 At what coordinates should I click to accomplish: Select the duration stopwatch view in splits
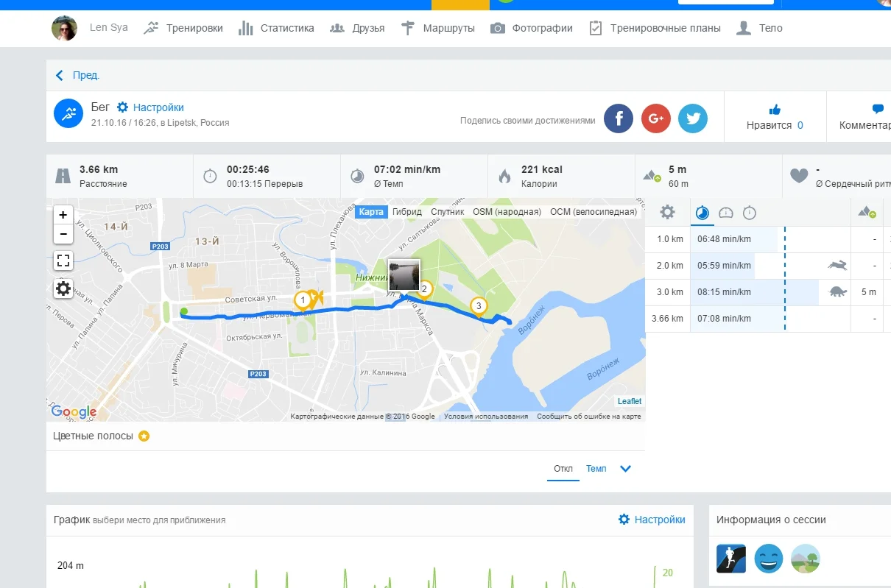point(750,213)
